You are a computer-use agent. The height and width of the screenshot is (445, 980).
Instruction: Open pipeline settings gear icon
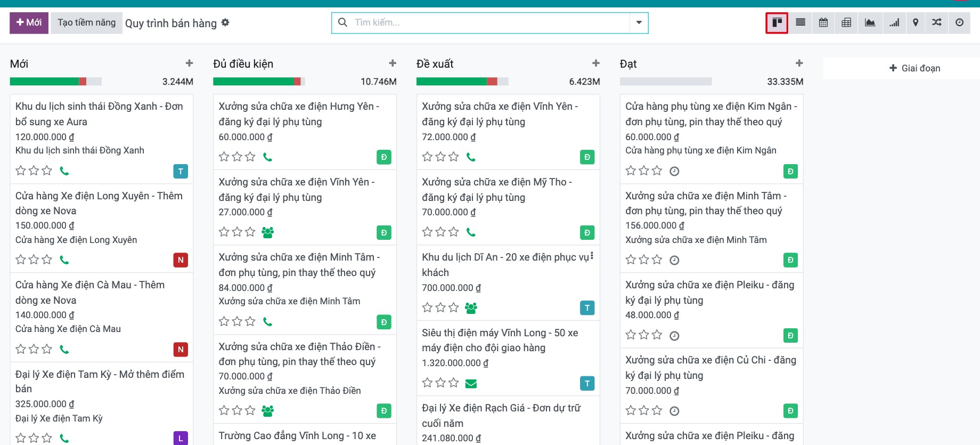[x=225, y=22]
